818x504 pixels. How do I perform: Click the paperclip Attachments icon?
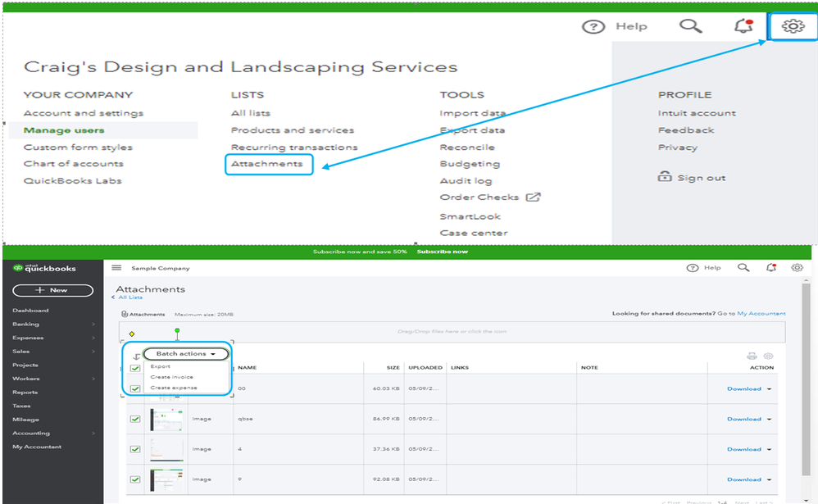(x=124, y=314)
